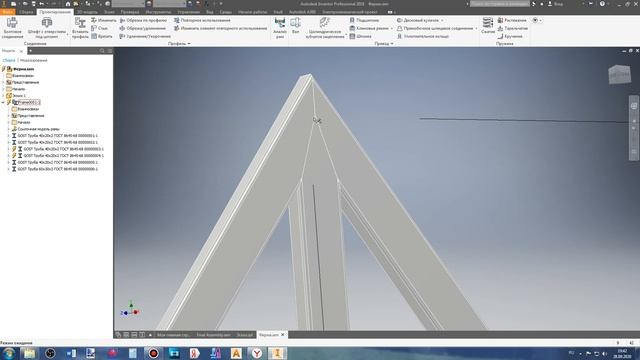Open the Сжатия compression spring tool
The width and height of the screenshot is (640, 360).
coord(488,25)
